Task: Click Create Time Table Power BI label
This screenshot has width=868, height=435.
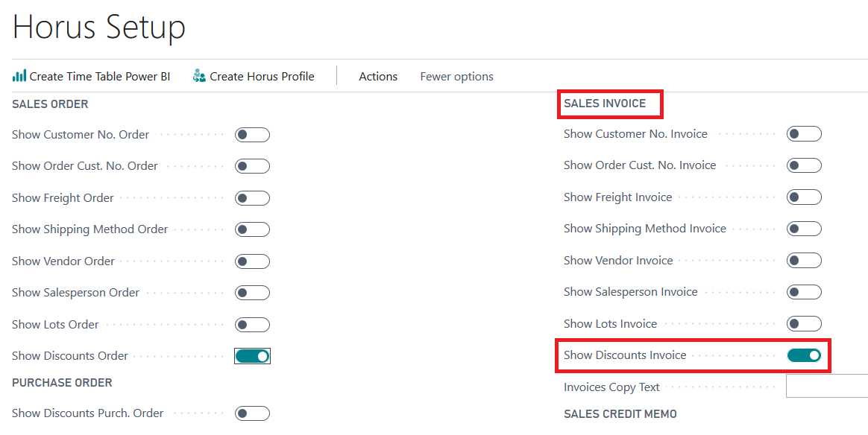Action: pyautogui.click(x=100, y=76)
